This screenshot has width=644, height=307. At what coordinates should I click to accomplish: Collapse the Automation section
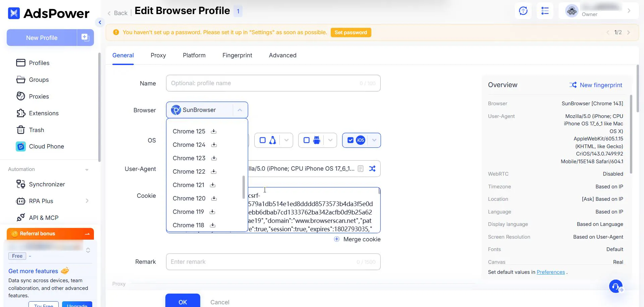pyautogui.click(x=87, y=170)
